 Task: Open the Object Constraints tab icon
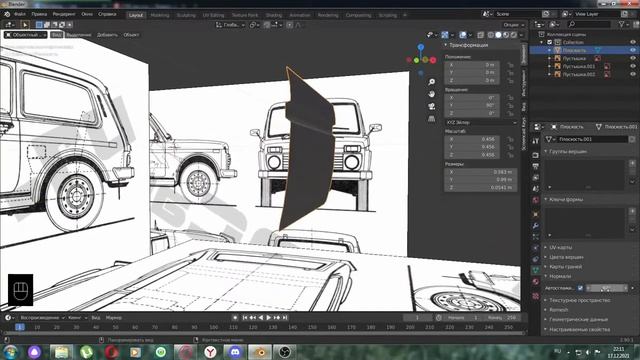coord(536,259)
